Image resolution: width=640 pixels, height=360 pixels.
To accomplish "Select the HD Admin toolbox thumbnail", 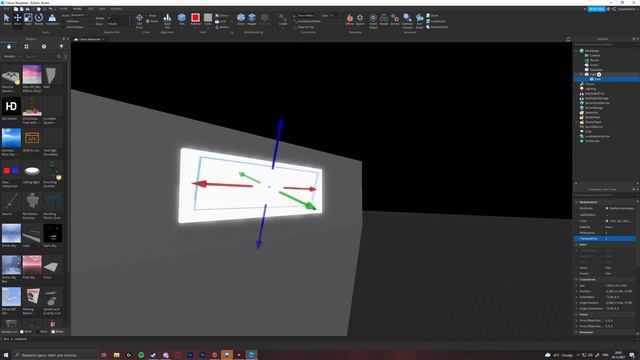I will click(11, 107).
